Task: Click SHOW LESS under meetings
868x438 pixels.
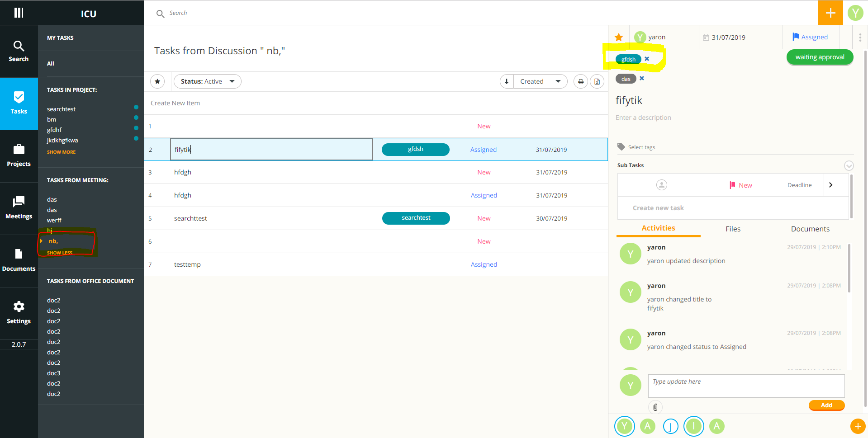Action: tap(60, 253)
